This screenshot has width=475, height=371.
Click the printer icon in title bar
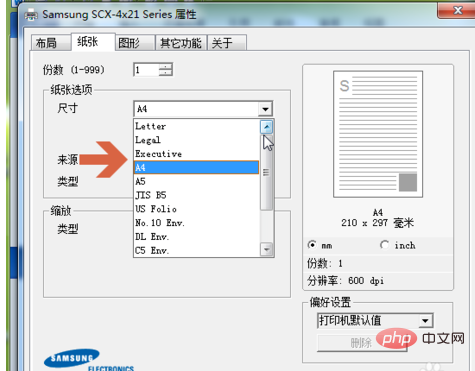(31, 15)
